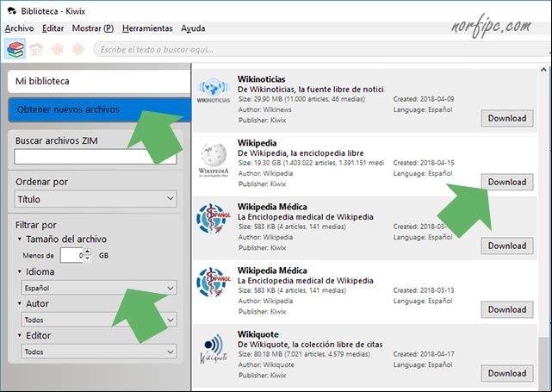Select the Wikinoticias title text
552x392 pixels.
(261, 79)
